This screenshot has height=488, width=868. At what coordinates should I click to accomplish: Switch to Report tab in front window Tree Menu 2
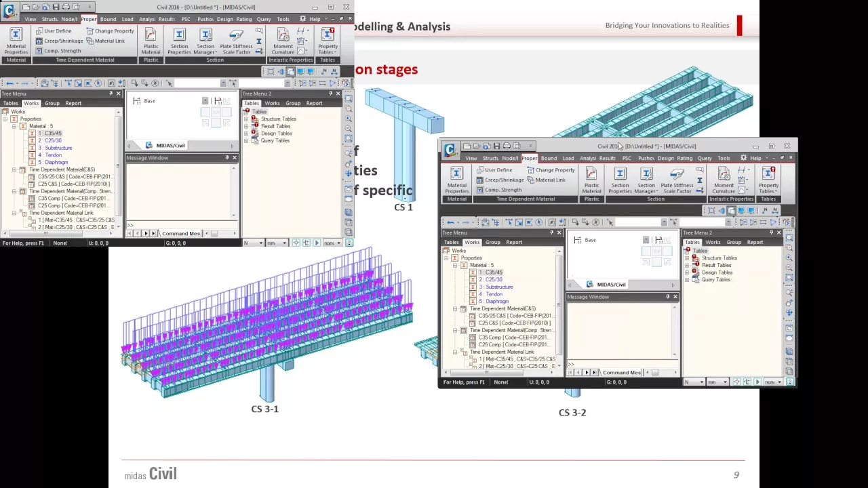[x=755, y=243]
